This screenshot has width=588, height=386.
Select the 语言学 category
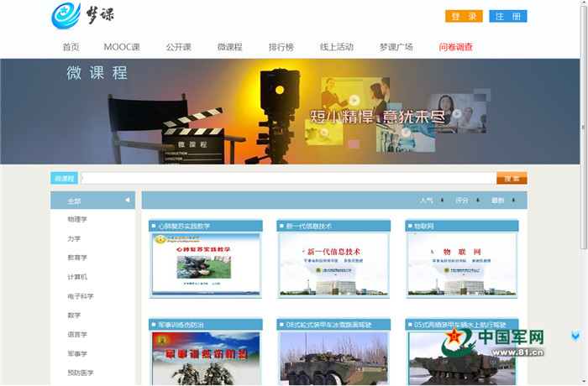click(x=77, y=334)
